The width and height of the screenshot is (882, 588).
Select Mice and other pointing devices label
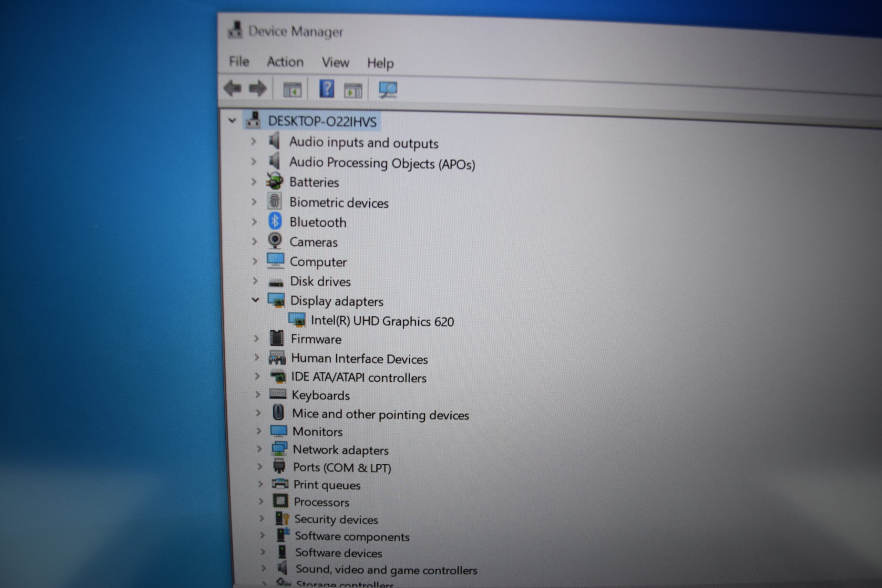[x=381, y=414]
